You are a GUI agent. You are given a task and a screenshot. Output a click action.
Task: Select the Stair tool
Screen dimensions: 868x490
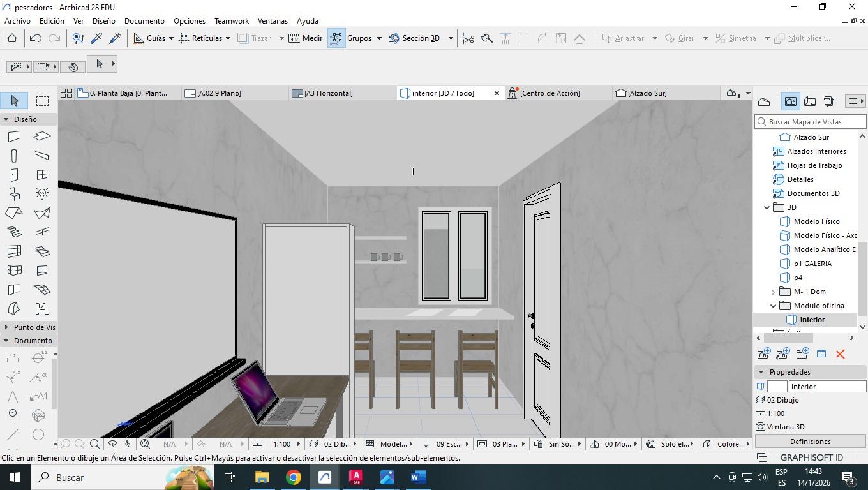pyautogui.click(x=14, y=232)
